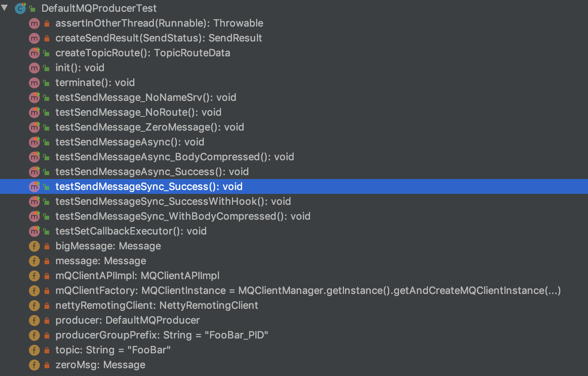
Task: Click the class icon beside DefaultMQProducerTest
Action: (20, 8)
